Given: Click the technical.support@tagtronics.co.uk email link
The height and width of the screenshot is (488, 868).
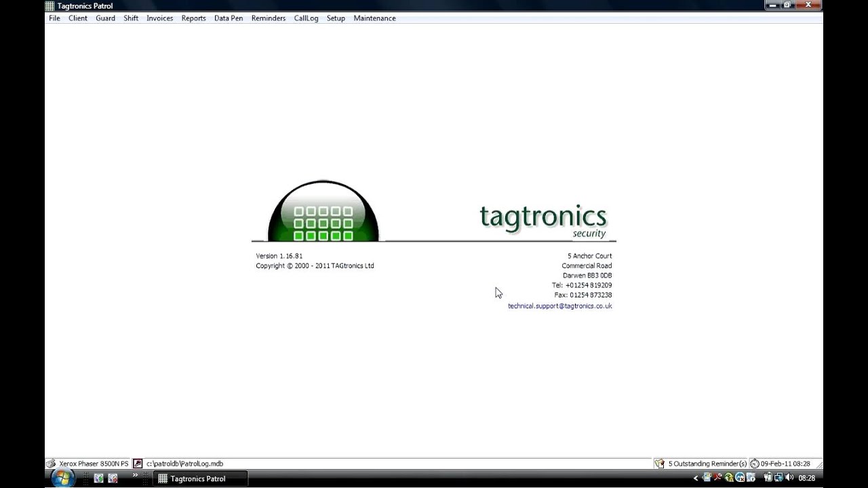Looking at the screenshot, I should (560, 306).
